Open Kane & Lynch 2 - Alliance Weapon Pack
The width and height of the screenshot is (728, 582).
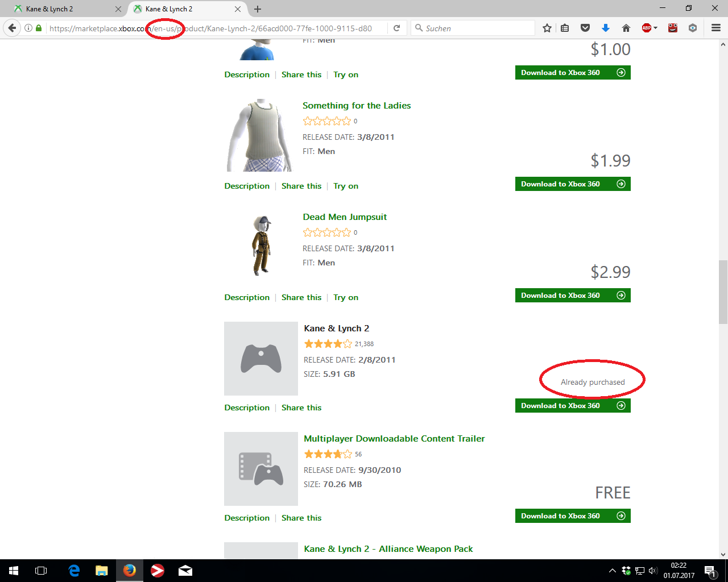tap(388, 549)
